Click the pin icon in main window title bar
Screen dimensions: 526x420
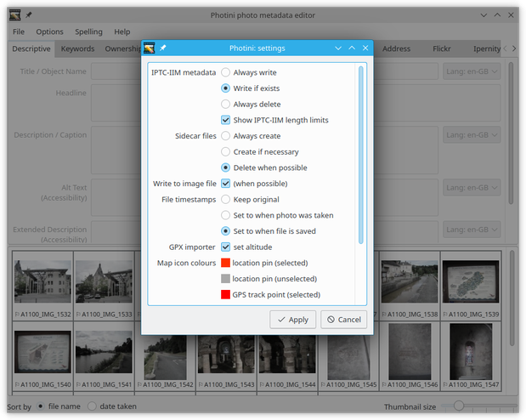pos(29,15)
